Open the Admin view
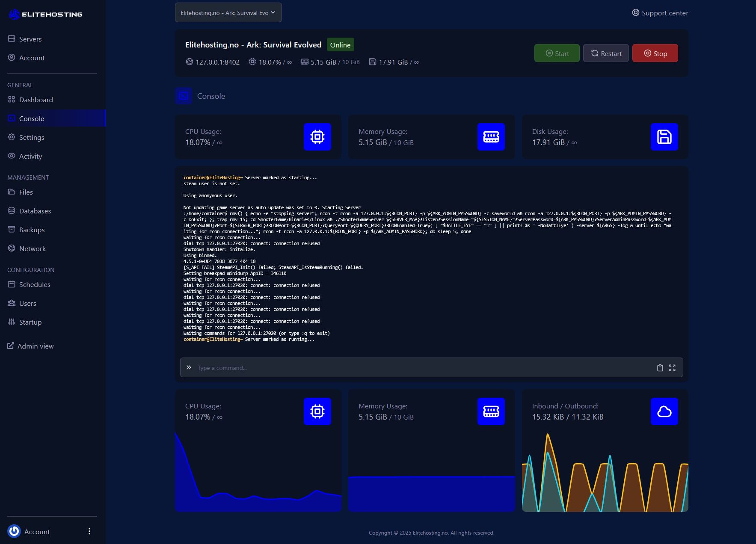This screenshot has height=544, width=756. tap(36, 346)
